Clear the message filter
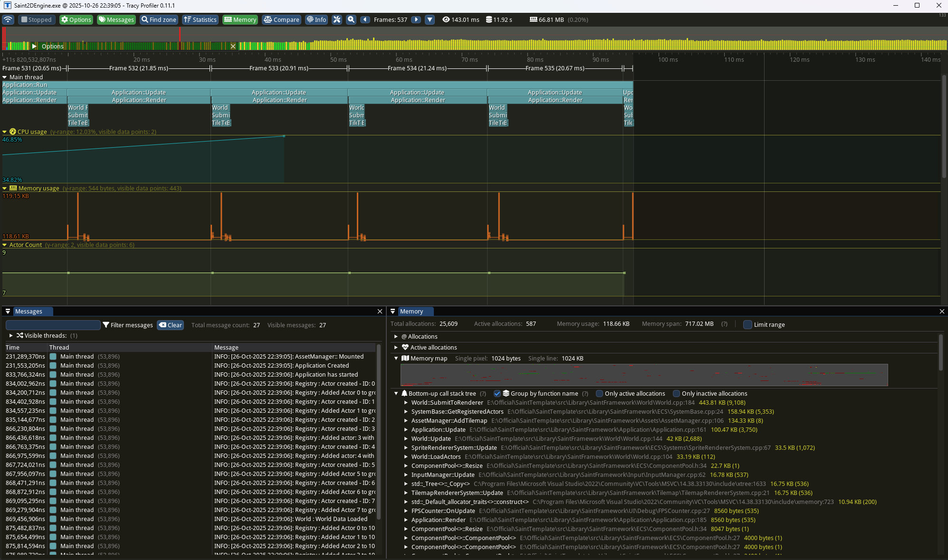 tap(170, 325)
